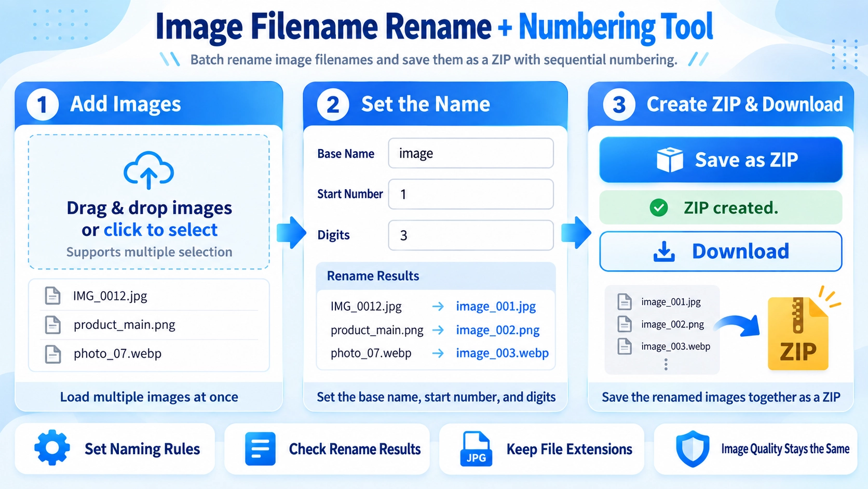Click product_main.png in Rename Results
The image size is (868, 489).
pos(377,330)
